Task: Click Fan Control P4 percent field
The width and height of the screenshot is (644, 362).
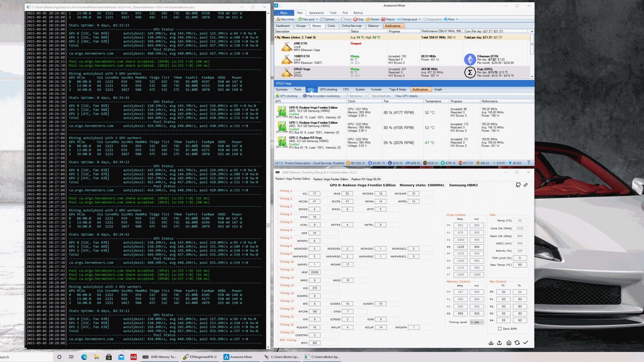Action: tap(520, 320)
